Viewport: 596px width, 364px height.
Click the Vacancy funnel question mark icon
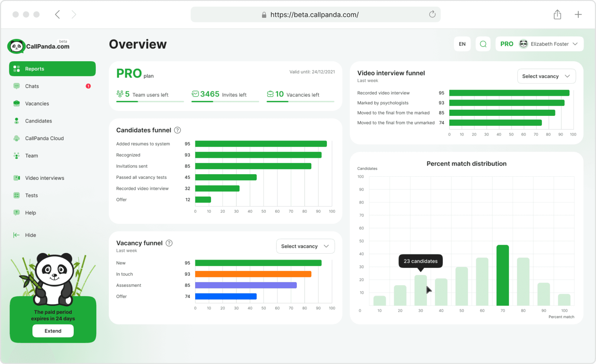coord(169,243)
